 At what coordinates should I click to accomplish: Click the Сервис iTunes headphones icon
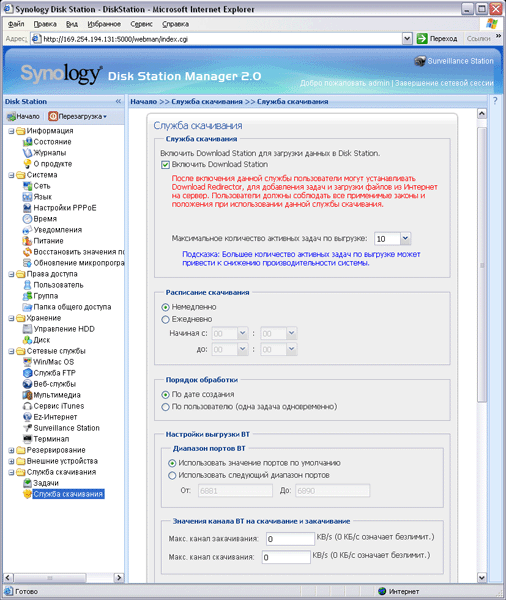[x=27, y=406]
